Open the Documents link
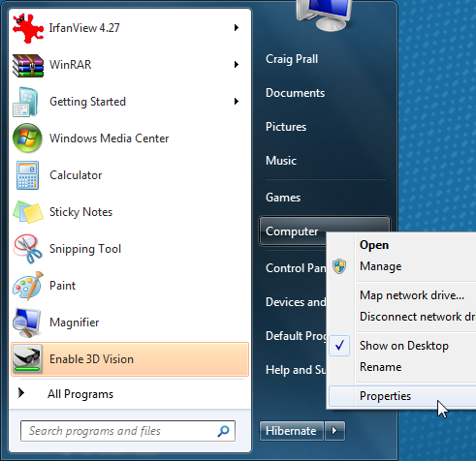 (x=295, y=93)
